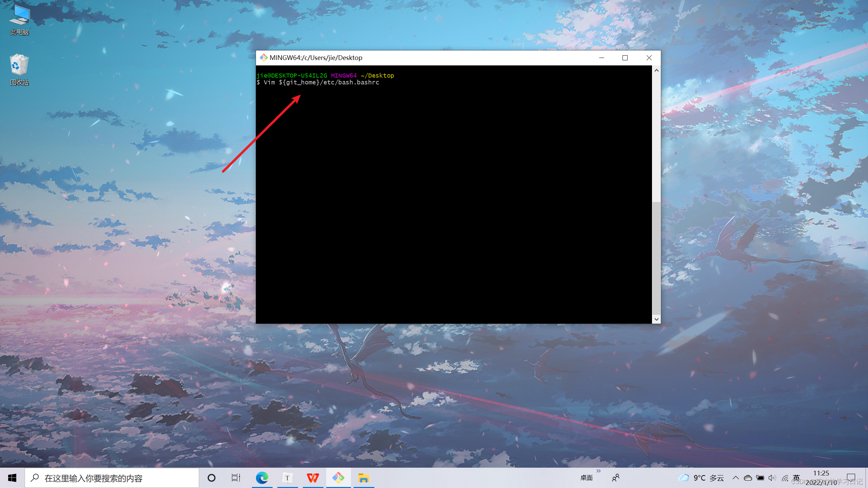Click the Git Bash title bar icon

[263, 58]
